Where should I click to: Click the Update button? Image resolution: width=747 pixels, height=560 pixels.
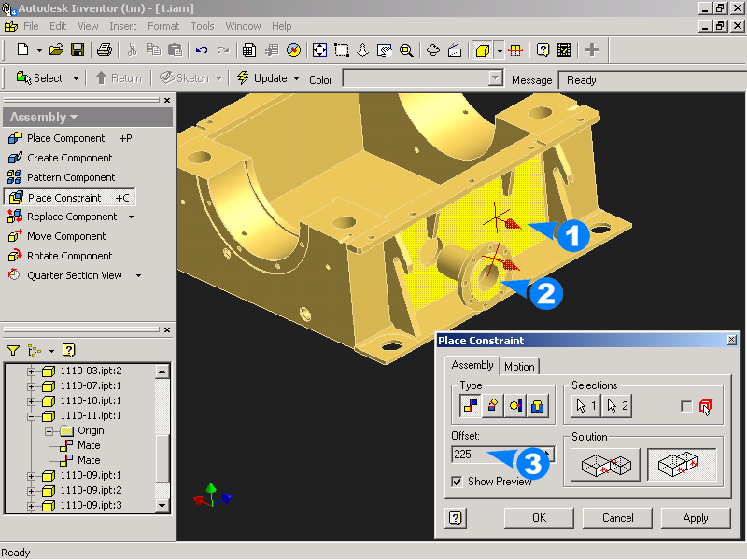[262, 78]
